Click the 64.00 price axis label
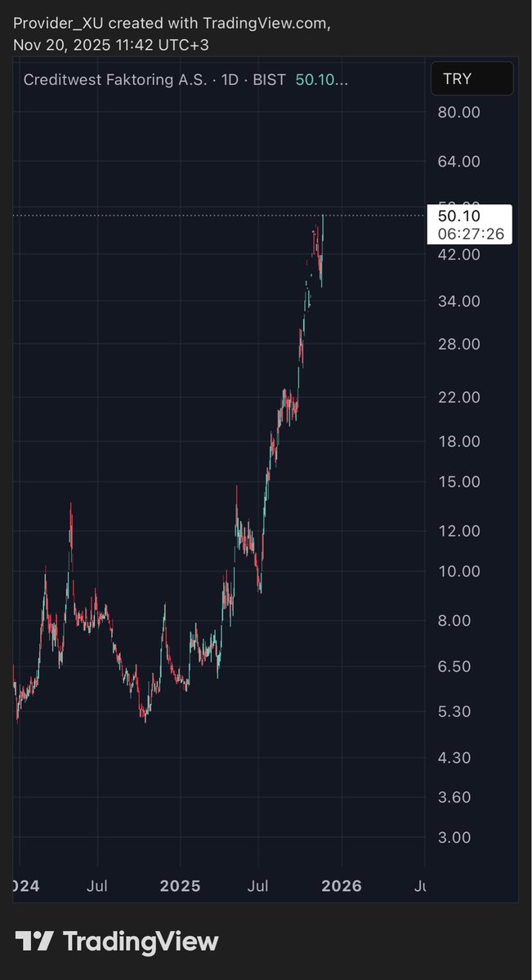Viewport: 532px width, 980px height. (x=458, y=162)
